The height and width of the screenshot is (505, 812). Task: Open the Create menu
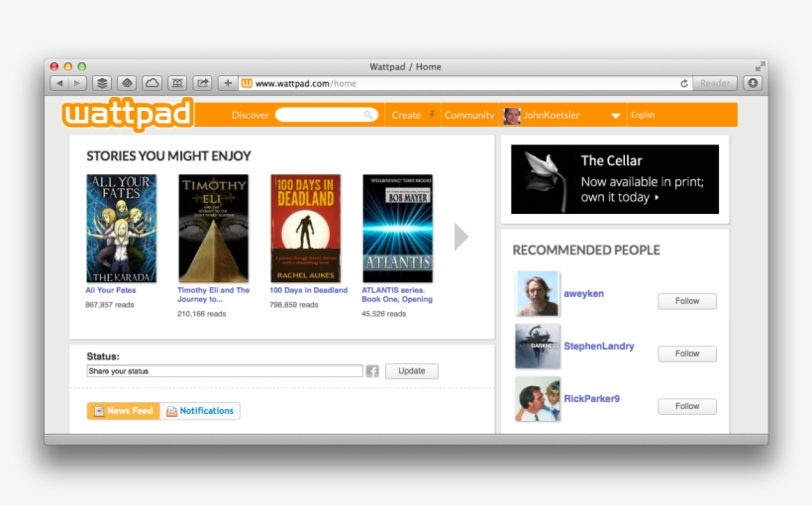pyautogui.click(x=406, y=115)
